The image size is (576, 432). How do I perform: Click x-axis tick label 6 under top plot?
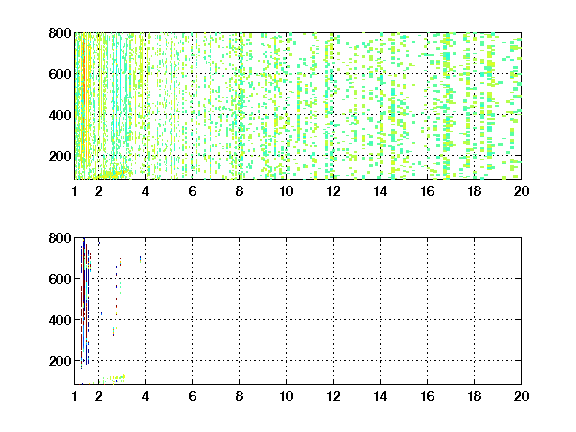coord(192,191)
